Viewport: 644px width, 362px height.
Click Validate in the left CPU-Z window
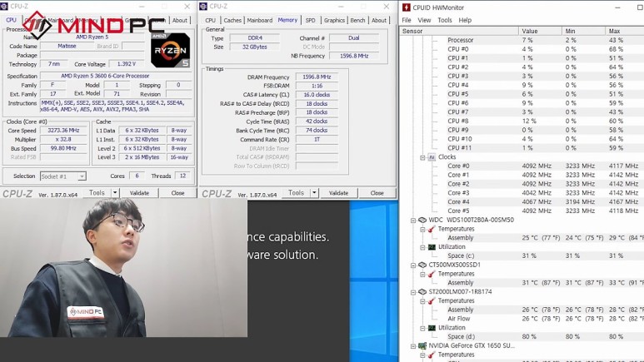pos(139,193)
